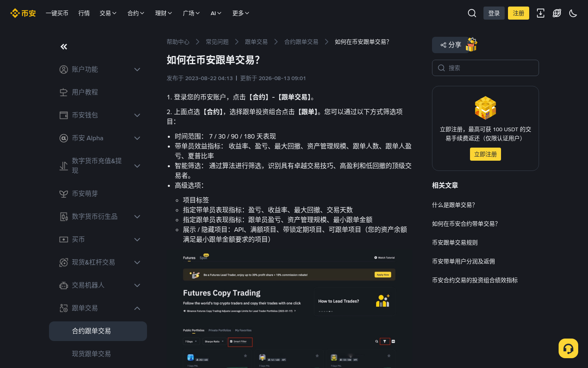Open the language globe icon

(x=557, y=13)
